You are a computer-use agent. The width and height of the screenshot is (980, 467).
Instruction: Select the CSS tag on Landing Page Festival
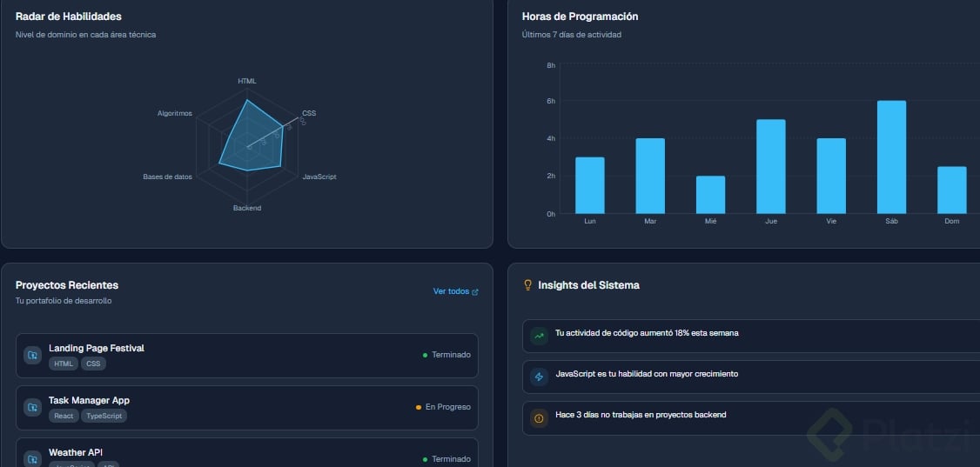[x=93, y=364]
